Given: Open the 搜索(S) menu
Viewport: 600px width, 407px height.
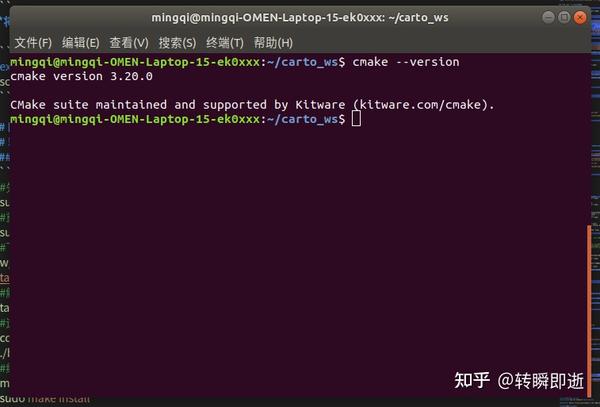Looking at the screenshot, I should point(177,43).
